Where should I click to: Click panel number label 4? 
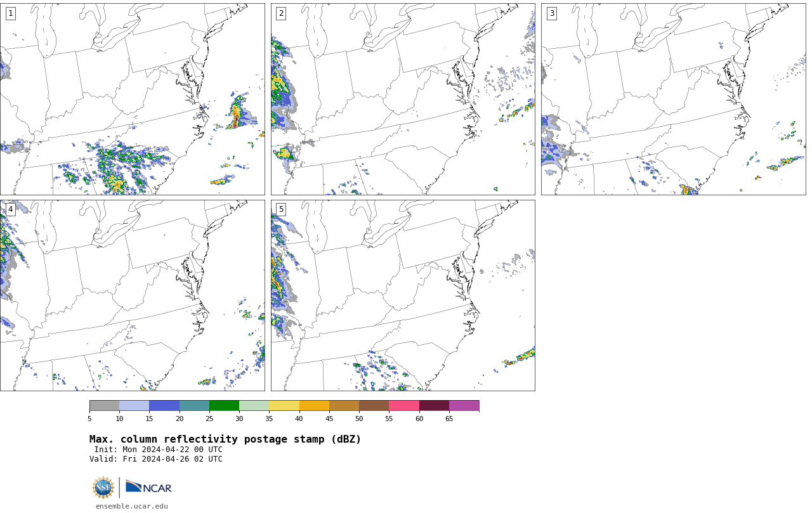click(10, 209)
